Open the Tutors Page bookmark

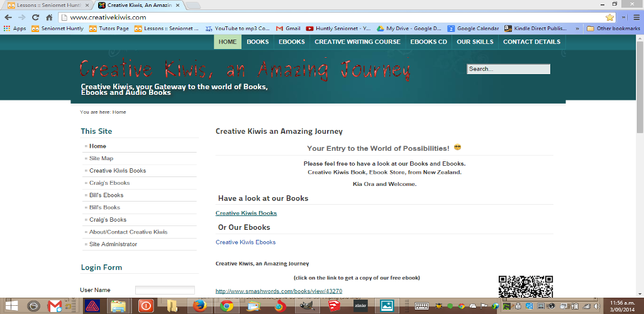pos(109,29)
